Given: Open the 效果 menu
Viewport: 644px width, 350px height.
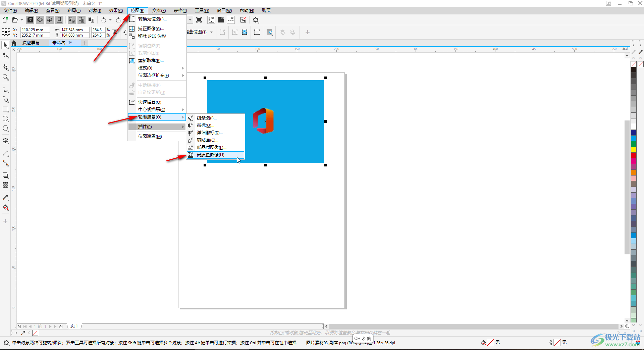Looking at the screenshot, I should [116, 10].
